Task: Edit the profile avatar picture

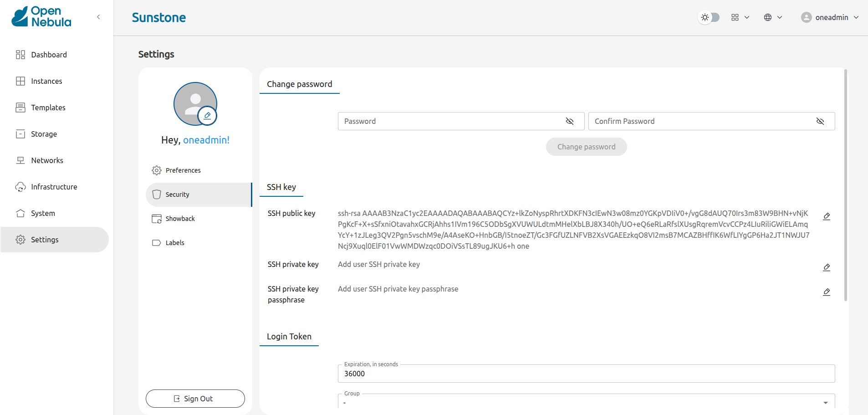Action: [x=207, y=115]
